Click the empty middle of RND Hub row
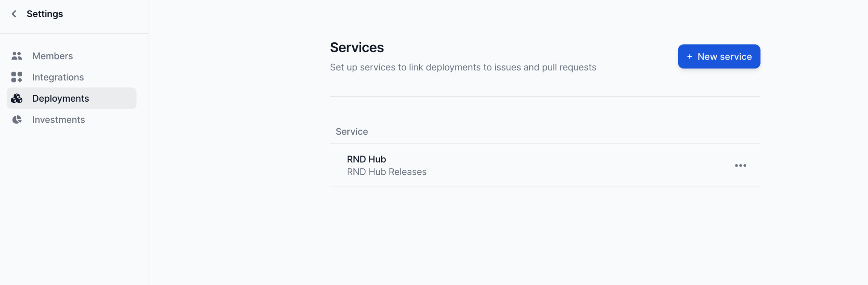 tap(565, 166)
